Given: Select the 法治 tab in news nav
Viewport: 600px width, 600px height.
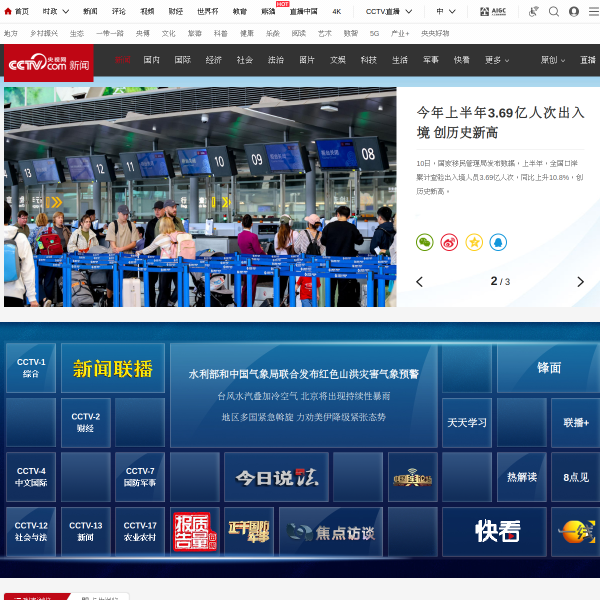Looking at the screenshot, I should coord(276,60).
